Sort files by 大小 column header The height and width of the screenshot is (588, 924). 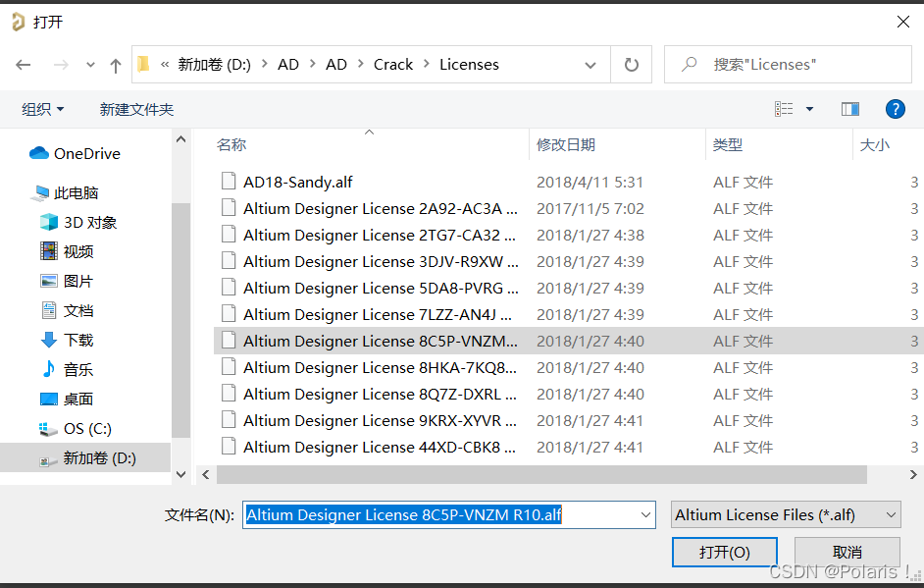(x=875, y=144)
